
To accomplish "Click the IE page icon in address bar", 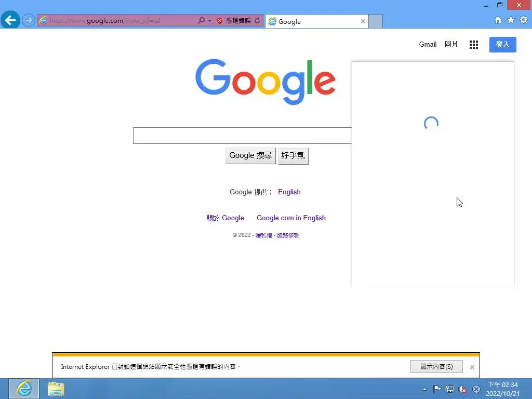I will (43, 21).
